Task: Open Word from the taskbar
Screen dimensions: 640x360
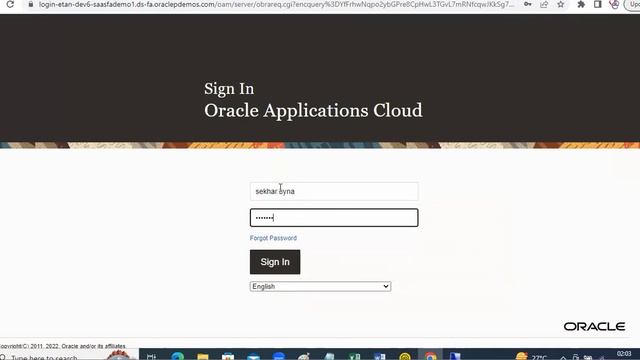Action: click(x=380, y=356)
